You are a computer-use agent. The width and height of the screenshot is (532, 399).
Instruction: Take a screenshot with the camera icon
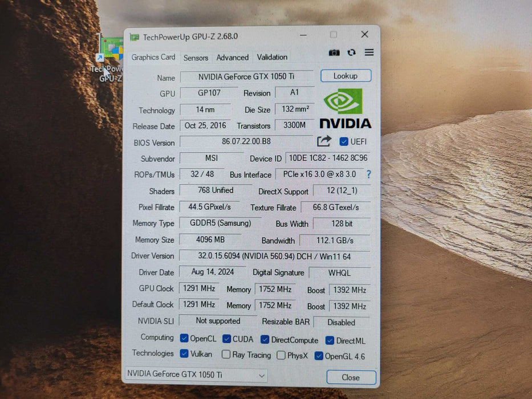click(x=334, y=52)
